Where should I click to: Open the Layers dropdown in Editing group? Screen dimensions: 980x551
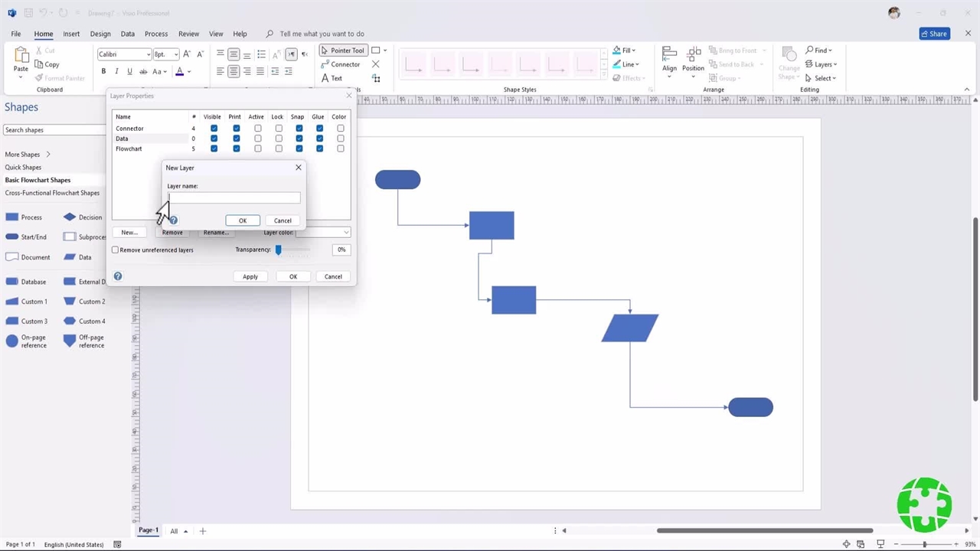point(822,64)
